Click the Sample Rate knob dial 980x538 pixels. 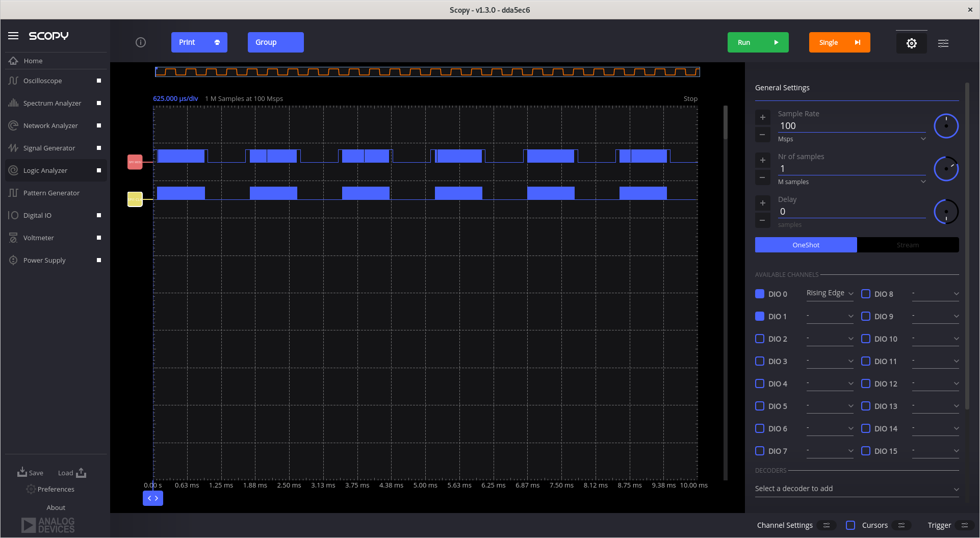coord(946,126)
